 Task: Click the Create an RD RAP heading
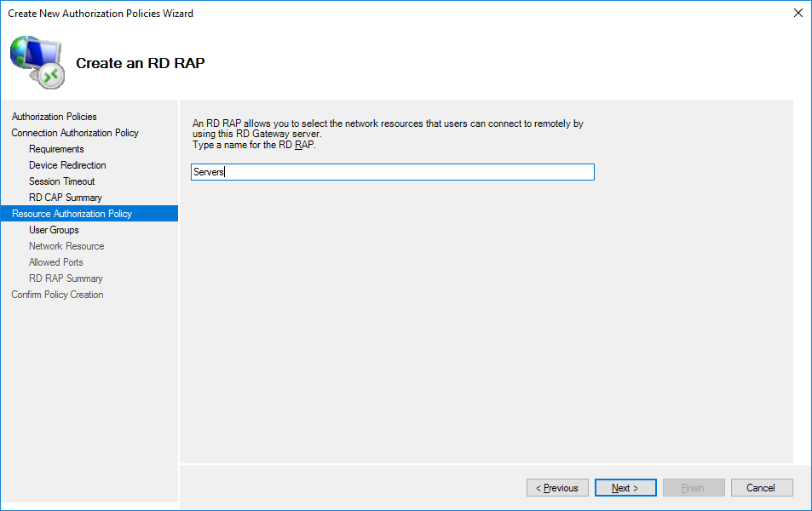pos(141,63)
